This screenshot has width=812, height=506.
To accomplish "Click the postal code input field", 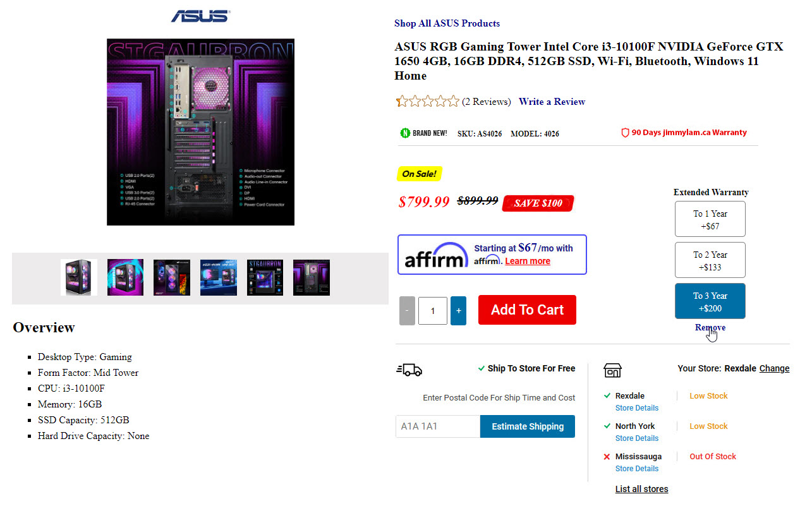I will (x=438, y=426).
